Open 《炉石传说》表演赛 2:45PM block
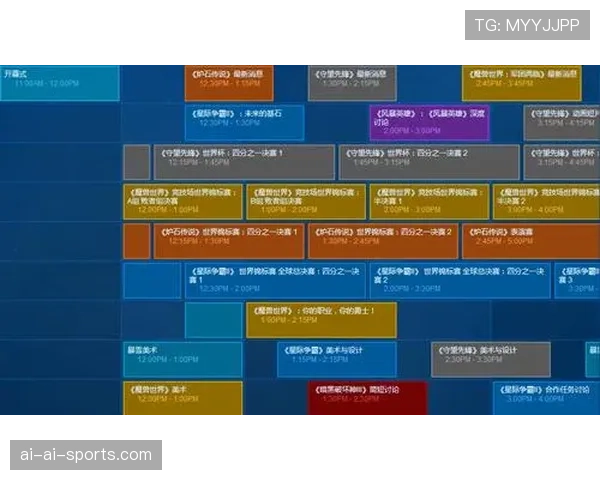Viewport: 600px width, 480px height. coord(531,242)
